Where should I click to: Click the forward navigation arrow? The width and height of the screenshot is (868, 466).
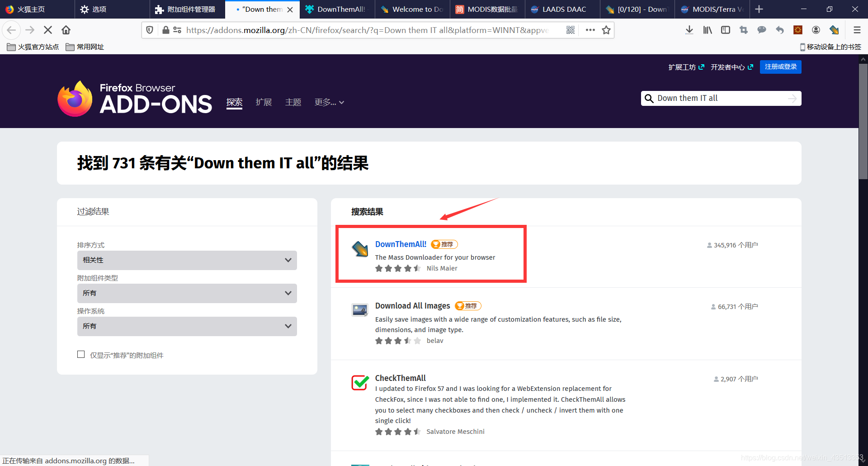[30, 30]
